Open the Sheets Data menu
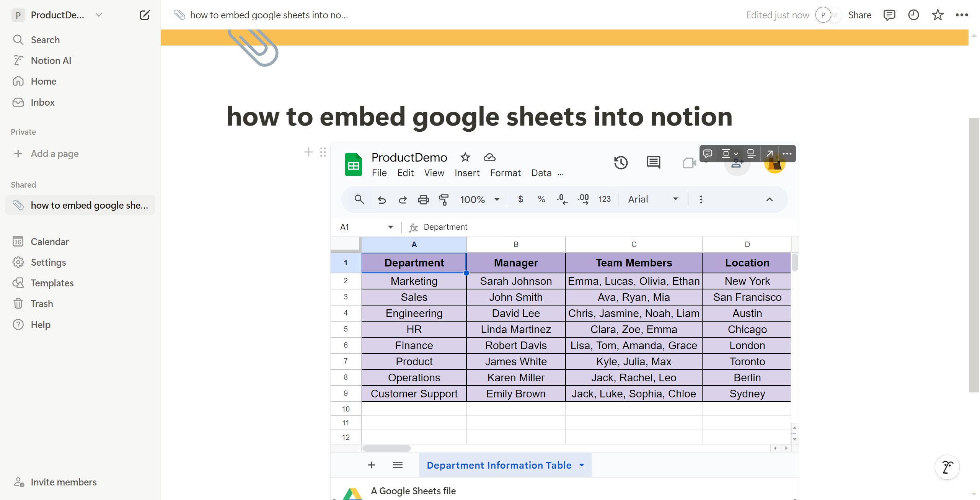The image size is (980, 500). coord(541,173)
